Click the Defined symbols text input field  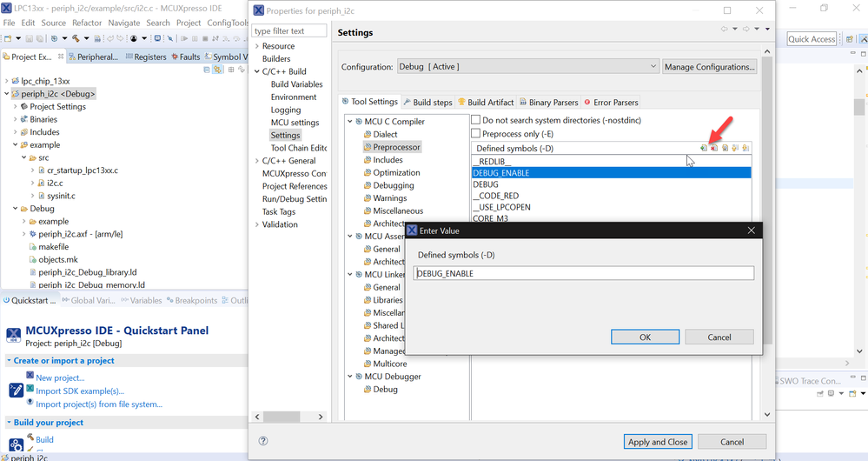click(584, 273)
